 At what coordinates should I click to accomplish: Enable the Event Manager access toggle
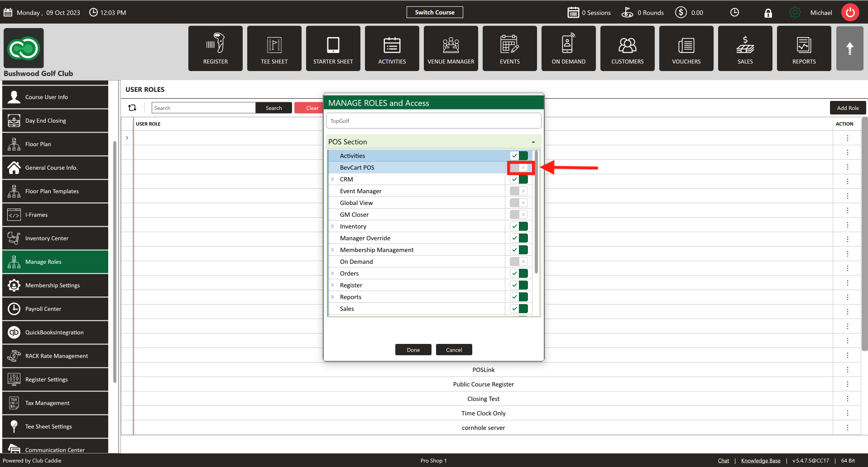(x=519, y=191)
